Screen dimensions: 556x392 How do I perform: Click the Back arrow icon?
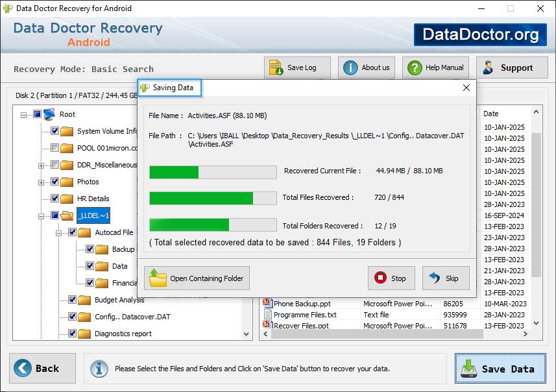coord(23,368)
